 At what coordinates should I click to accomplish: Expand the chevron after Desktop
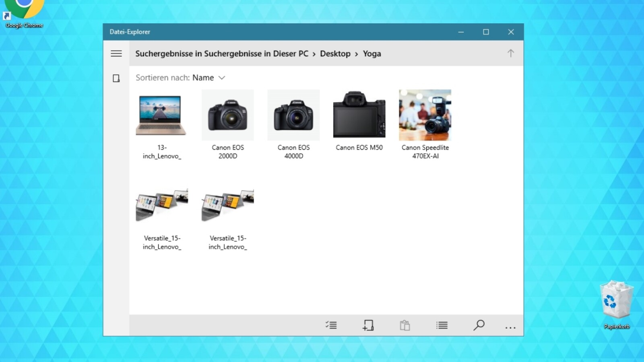pos(357,53)
